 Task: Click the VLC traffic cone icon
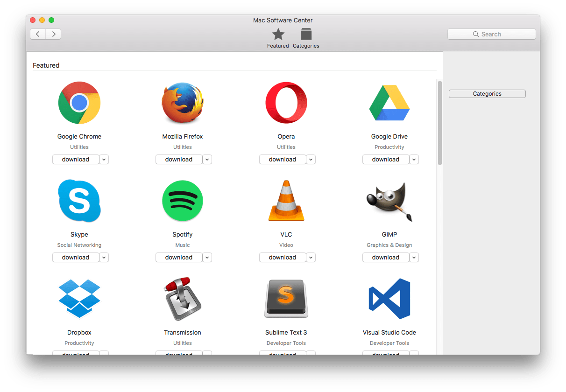(286, 201)
